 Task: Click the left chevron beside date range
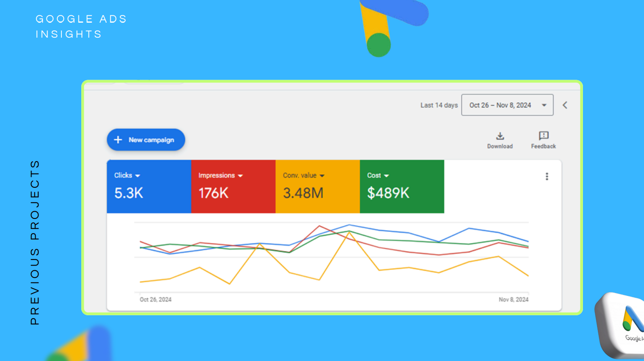pyautogui.click(x=565, y=105)
